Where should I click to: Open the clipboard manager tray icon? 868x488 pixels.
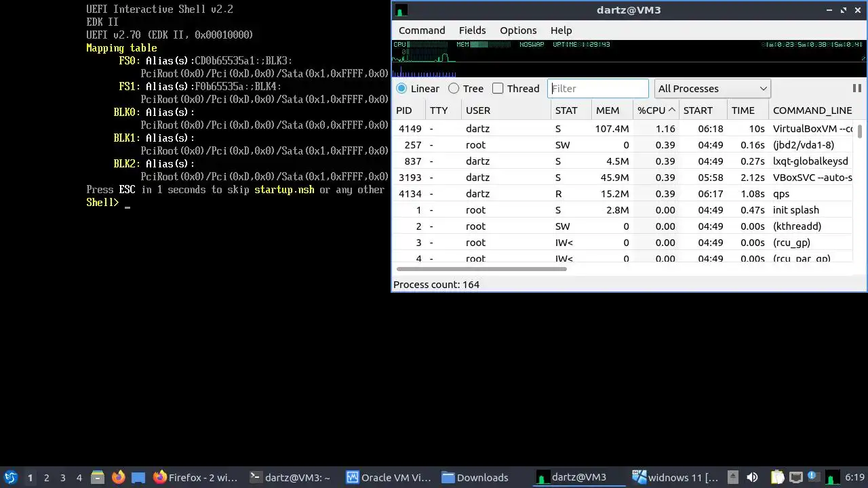click(778, 478)
